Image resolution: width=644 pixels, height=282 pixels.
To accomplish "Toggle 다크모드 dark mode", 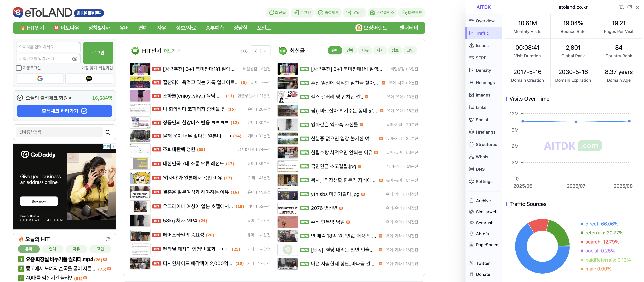I will [x=411, y=13].
